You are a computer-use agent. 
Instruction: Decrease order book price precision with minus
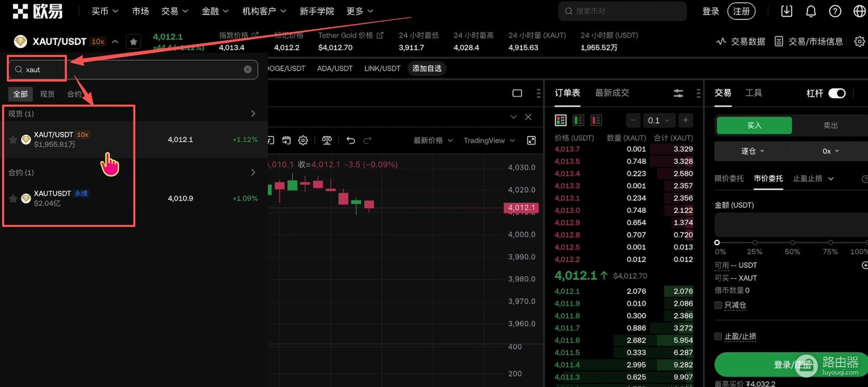click(633, 120)
